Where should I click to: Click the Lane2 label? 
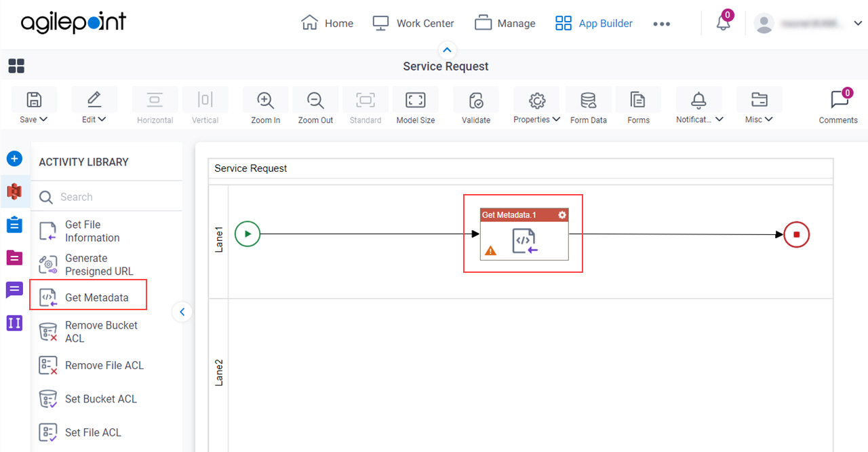tap(219, 373)
